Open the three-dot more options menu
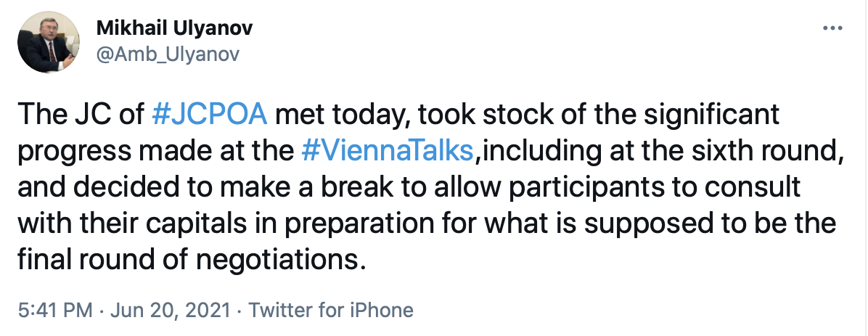868x336 pixels. 832,29
